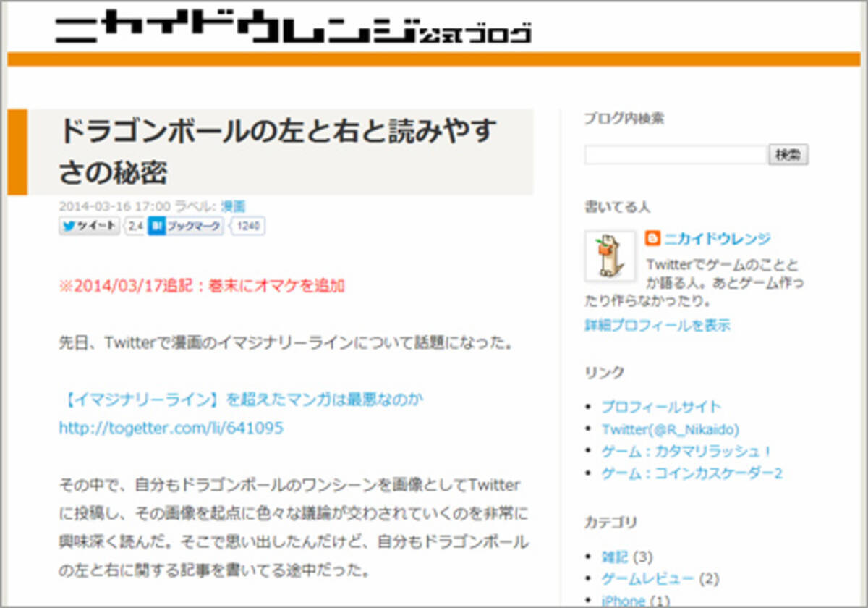Select the ゲームレビュー category link

point(648,578)
